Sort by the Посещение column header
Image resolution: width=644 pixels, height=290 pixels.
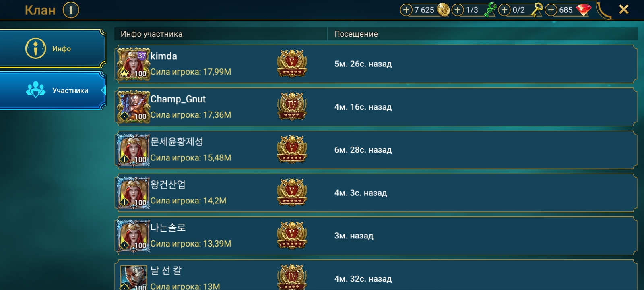click(x=483, y=34)
